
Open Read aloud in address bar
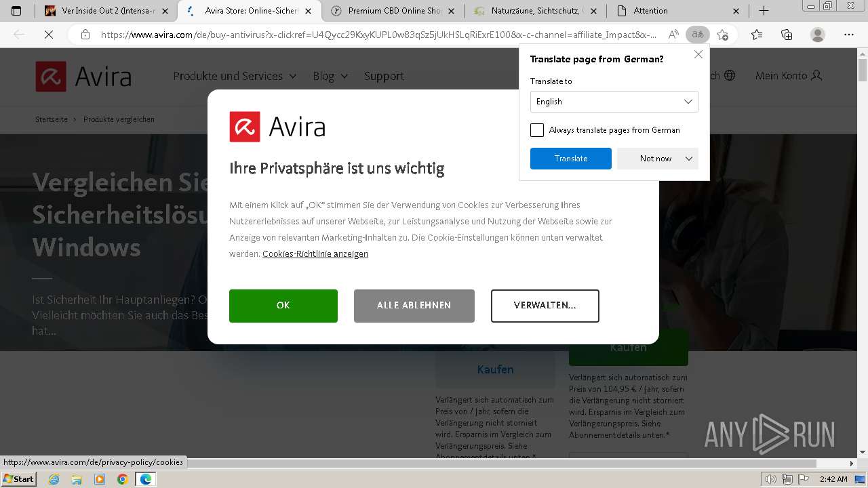673,35
